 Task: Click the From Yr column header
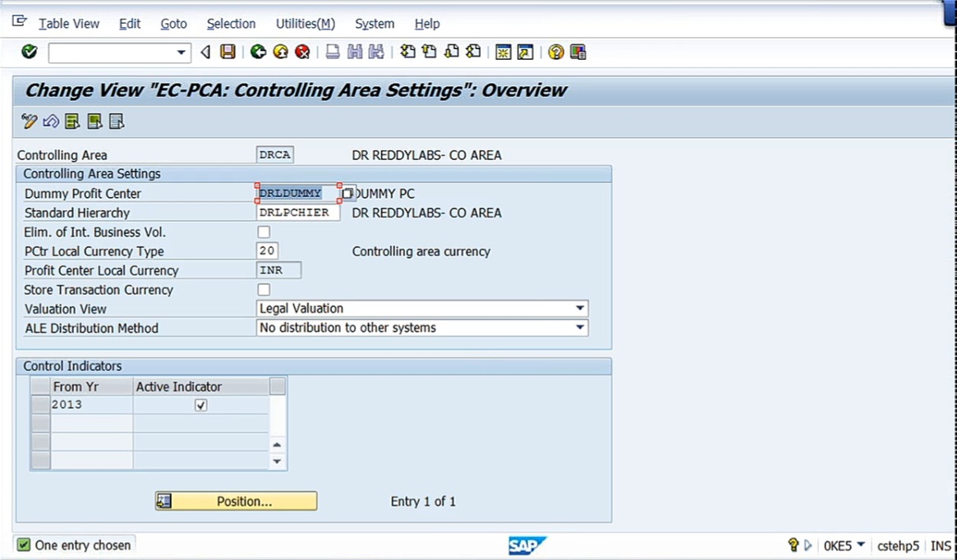[x=91, y=386]
